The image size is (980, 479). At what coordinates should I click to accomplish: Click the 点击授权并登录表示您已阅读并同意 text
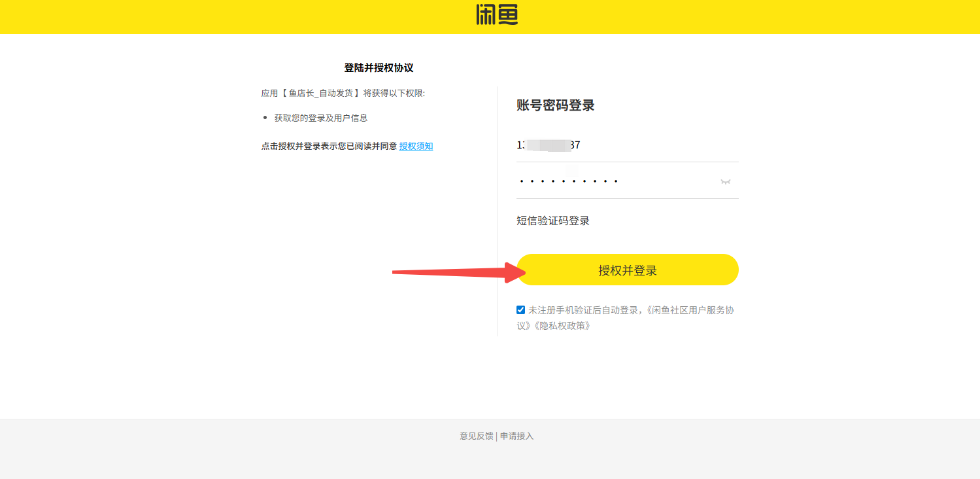click(329, 146)
